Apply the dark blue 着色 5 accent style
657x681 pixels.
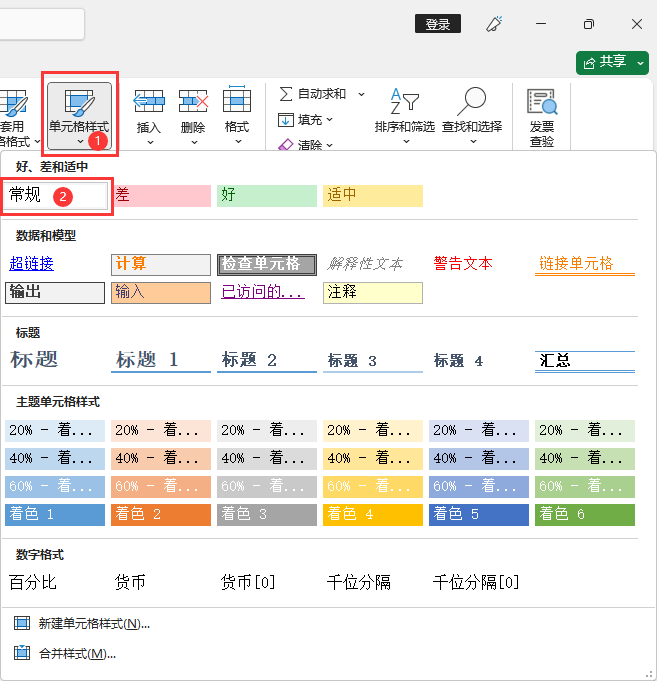click(x=479, y=515)
